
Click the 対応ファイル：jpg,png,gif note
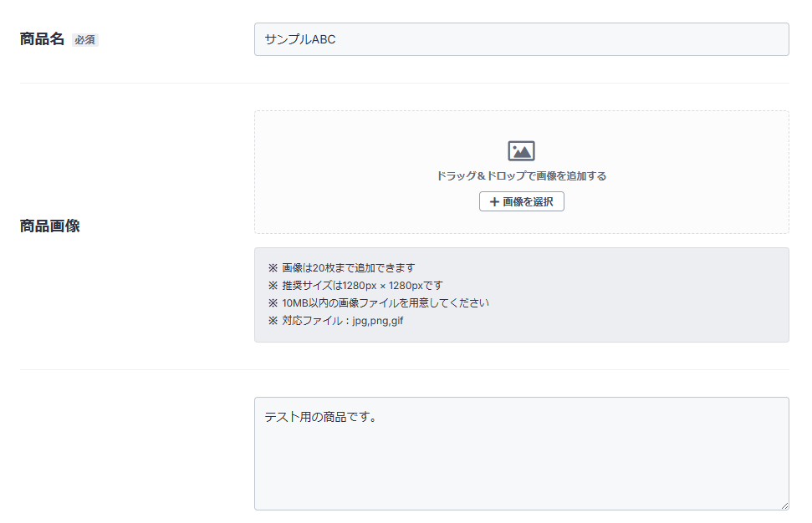[335, 321]
